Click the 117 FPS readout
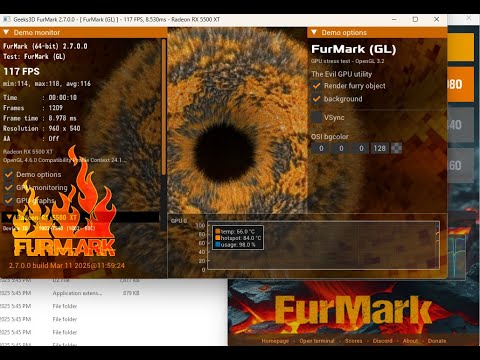 [x=21, y=71]
